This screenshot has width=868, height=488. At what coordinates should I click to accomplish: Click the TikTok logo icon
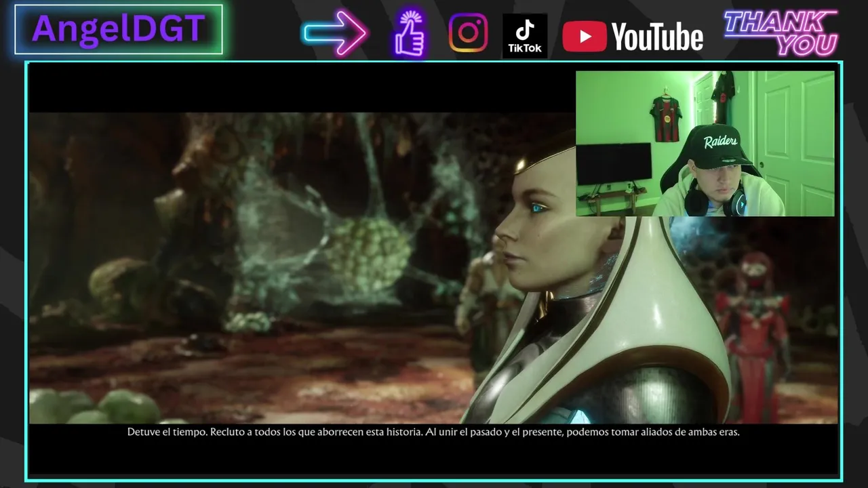pyautogui.click(x=525, y=36)
